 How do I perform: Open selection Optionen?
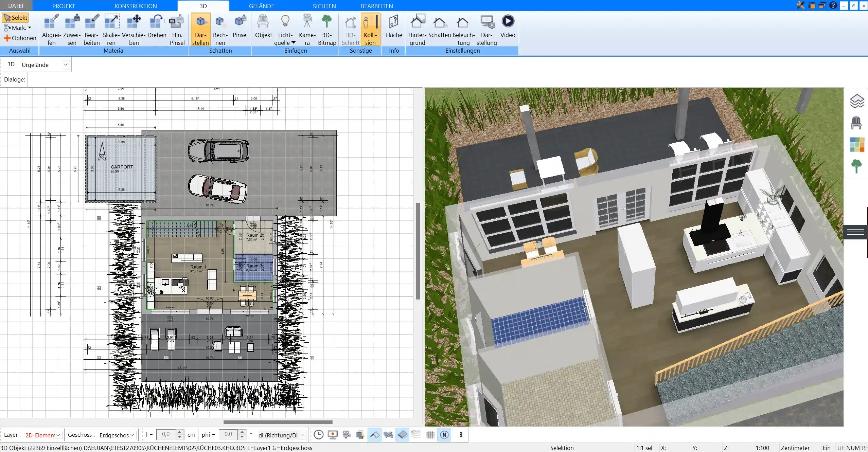pos(20,38)
